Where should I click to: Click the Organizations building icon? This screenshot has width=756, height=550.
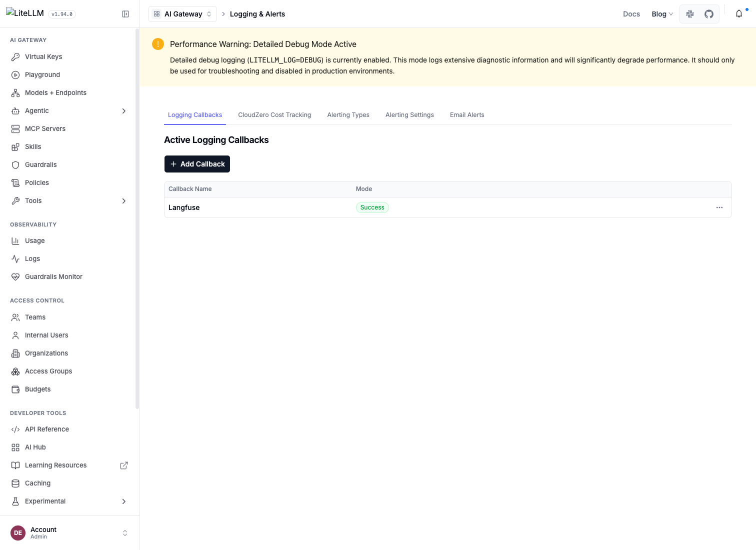pyautogui.click(x=15, y=353)
